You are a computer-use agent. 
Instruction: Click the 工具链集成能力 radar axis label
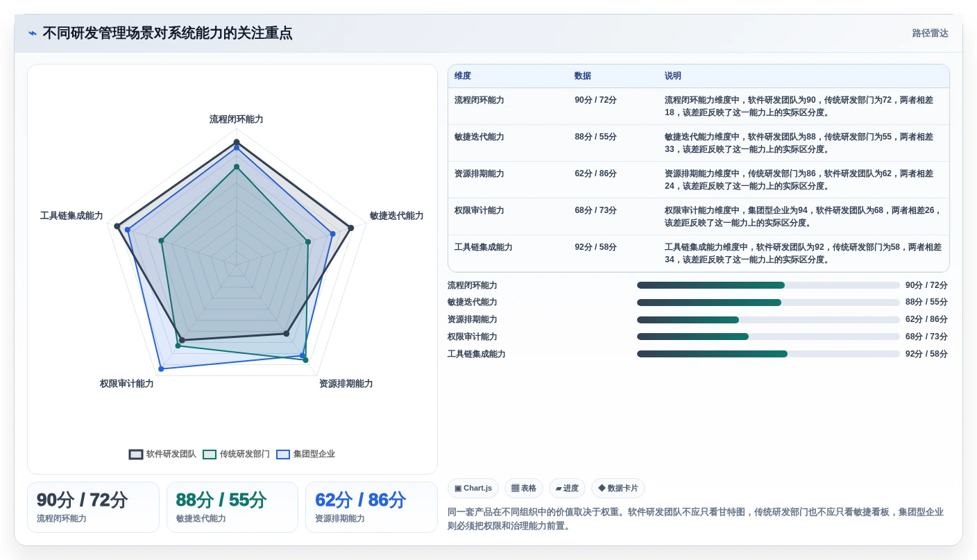(x=71, y=216)
